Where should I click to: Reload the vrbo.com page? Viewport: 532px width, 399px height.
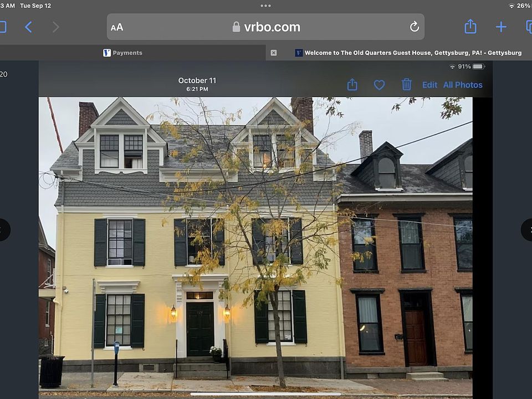pyautogui.click(x=414, y=27)
